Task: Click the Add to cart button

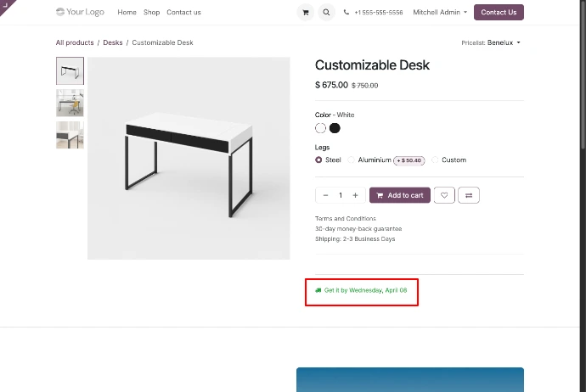Action: point(400,195)
